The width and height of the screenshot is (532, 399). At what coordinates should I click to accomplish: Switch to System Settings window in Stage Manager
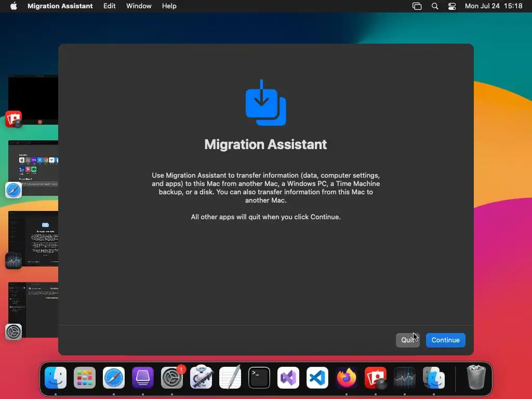pos(33,310)
